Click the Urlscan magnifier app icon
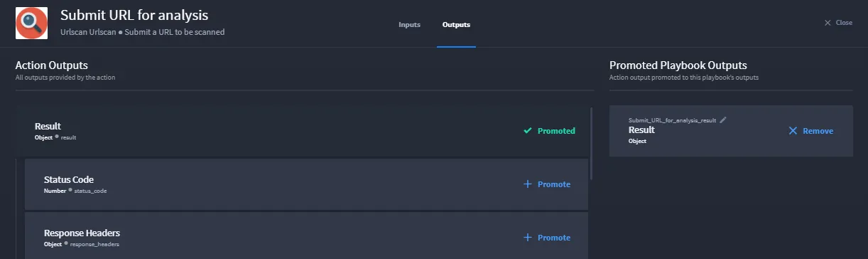This screenshot has width=868, height=259. 32,23
